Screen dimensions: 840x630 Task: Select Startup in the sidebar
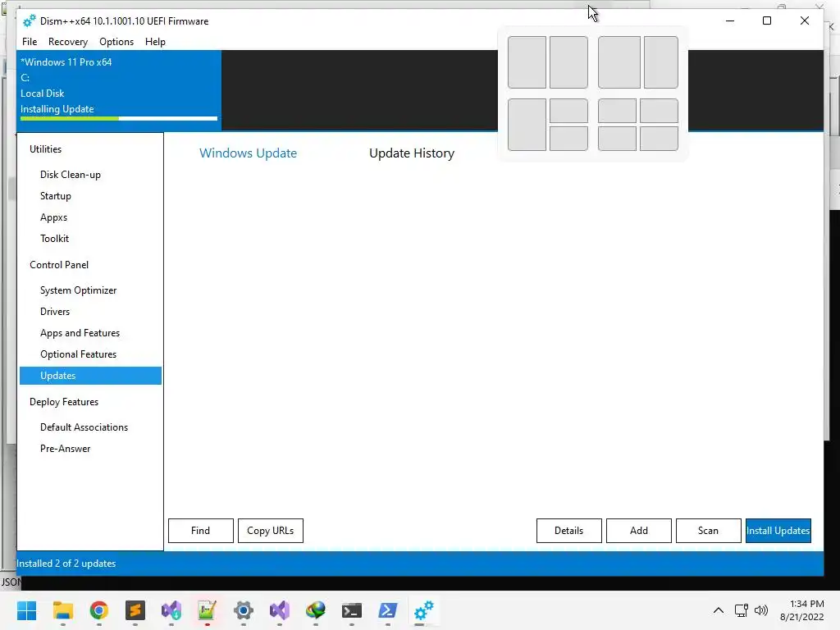55,196
